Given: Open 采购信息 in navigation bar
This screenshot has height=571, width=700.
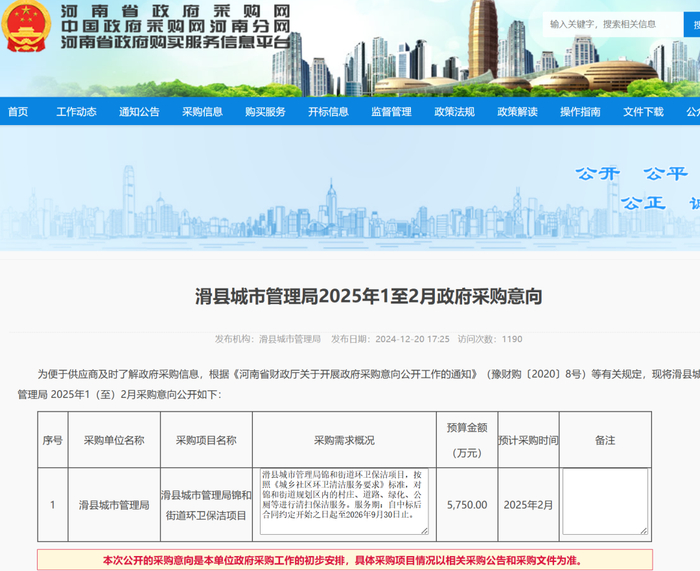Looking at the screenshot, I should (x=202, y=112).
